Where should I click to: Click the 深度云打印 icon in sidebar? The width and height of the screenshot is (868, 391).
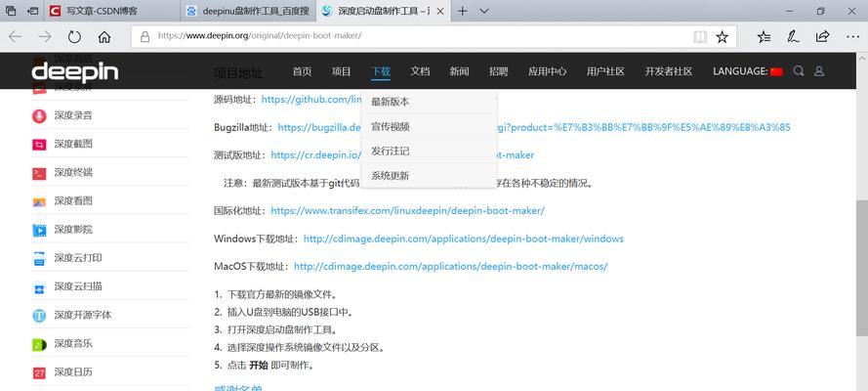pos(39,258)
